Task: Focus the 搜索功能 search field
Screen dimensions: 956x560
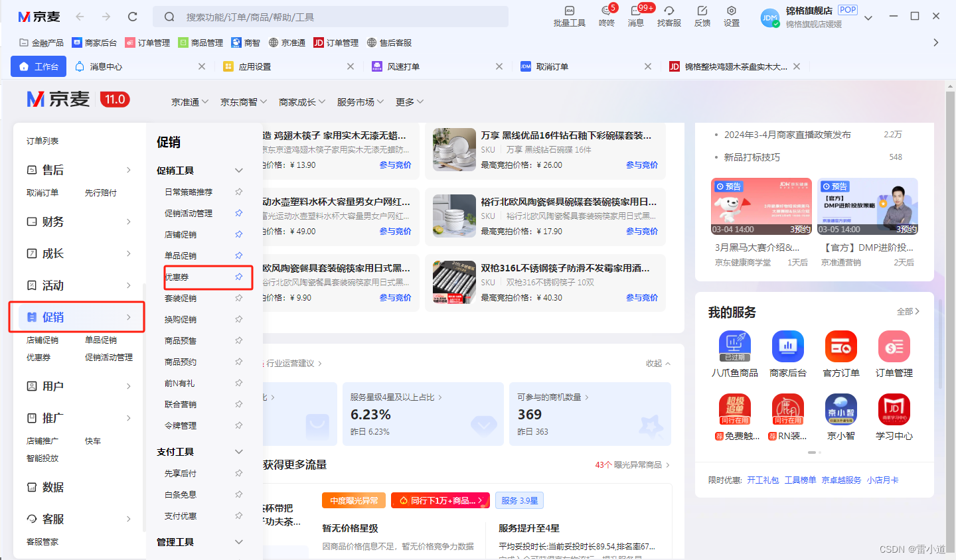Action: coord(331,17)
